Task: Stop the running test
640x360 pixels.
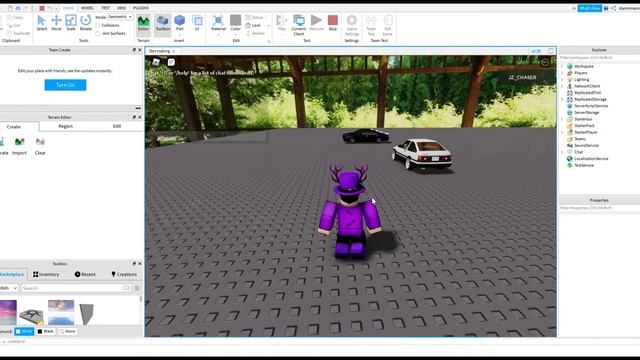Action: click(333, 23)
